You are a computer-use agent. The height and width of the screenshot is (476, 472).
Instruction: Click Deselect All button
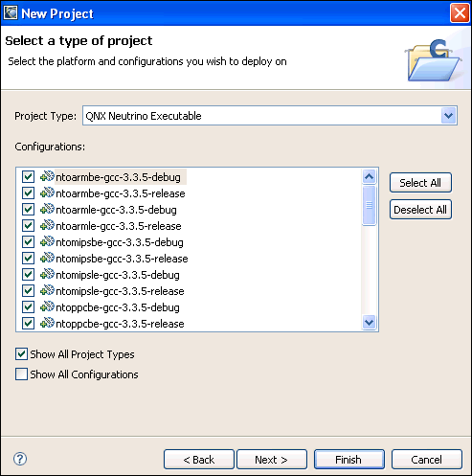tap(420, 210)
